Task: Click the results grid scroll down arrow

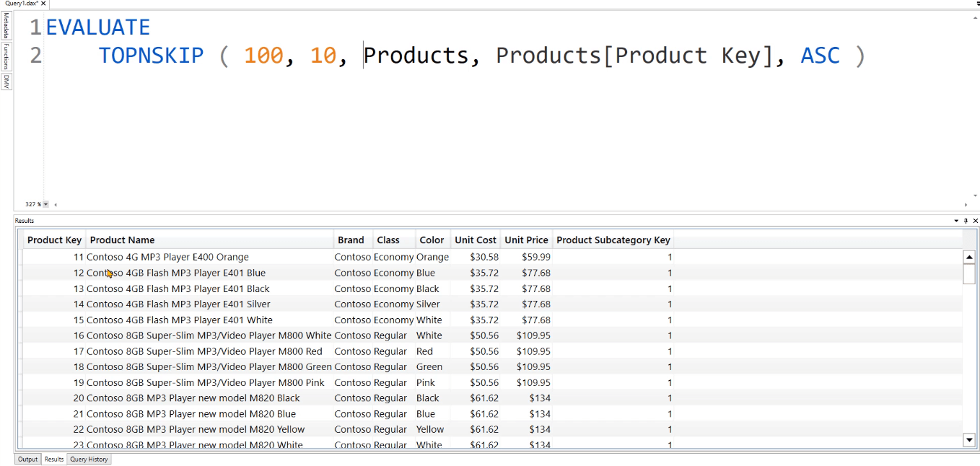Action: click(969, 439)
